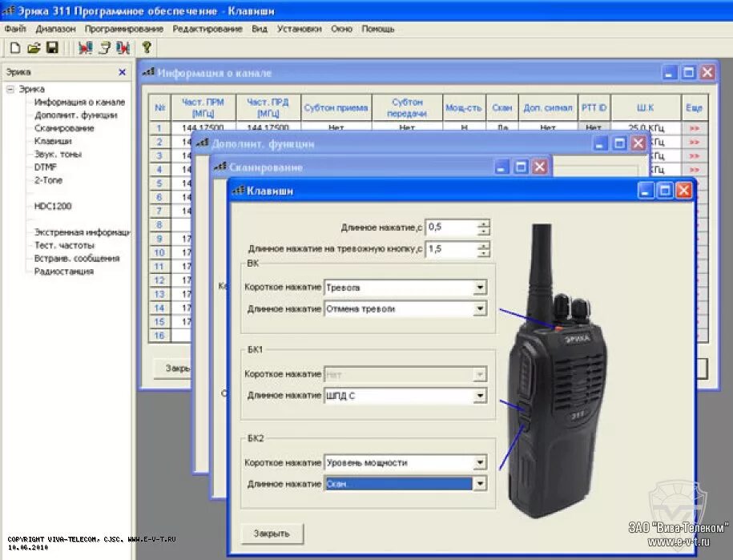Open help via question mark icon

147,47
